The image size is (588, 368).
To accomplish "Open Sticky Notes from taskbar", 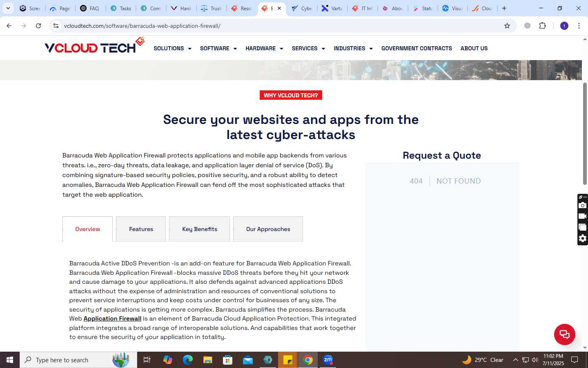I will click(288, 360).
